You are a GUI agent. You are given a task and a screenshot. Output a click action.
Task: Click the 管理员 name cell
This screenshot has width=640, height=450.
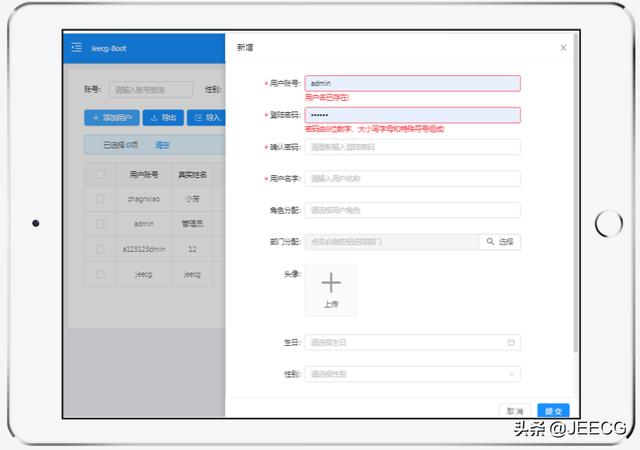point(192,224)
